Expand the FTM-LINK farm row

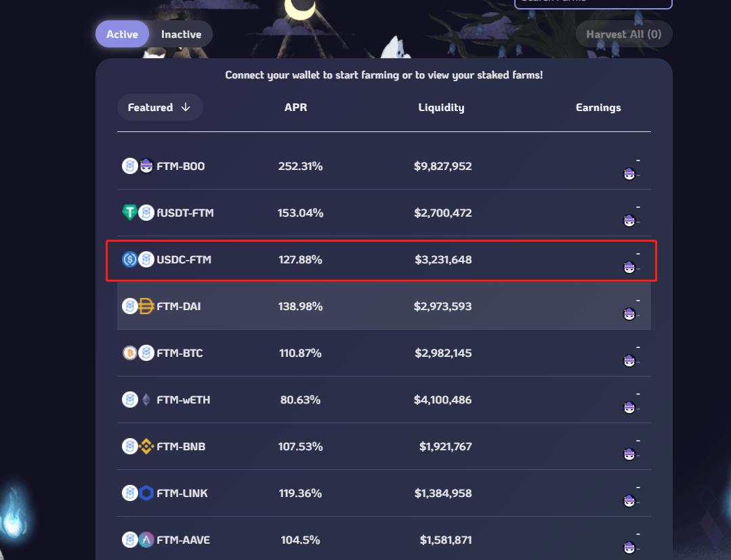point(383,493)
